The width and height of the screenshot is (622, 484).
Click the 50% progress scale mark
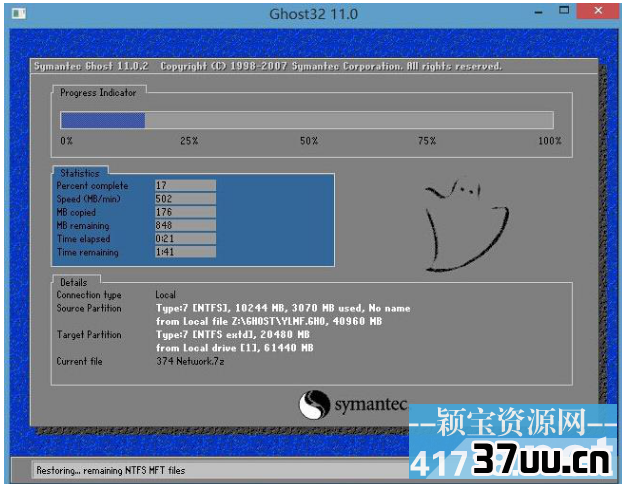point(309,141)
